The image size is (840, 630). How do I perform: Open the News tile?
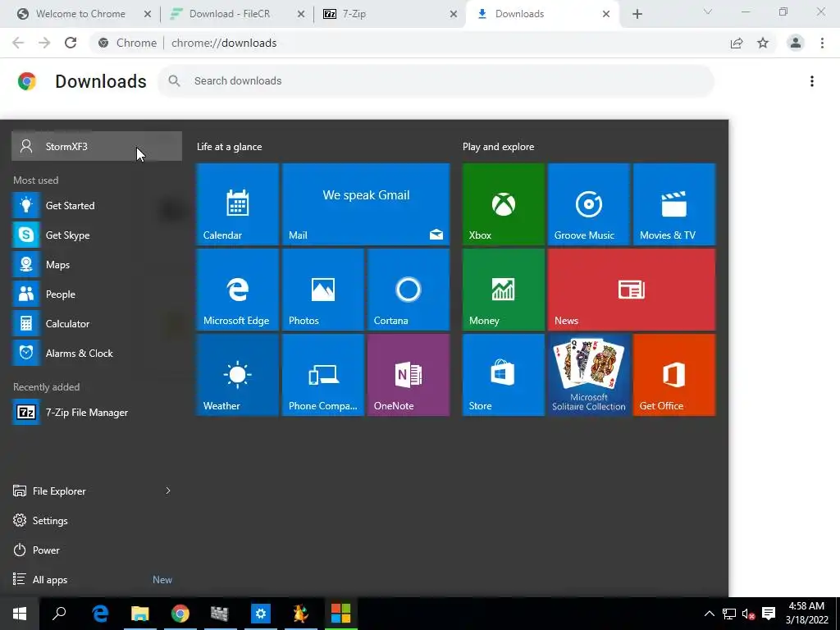tap(632, 290)
